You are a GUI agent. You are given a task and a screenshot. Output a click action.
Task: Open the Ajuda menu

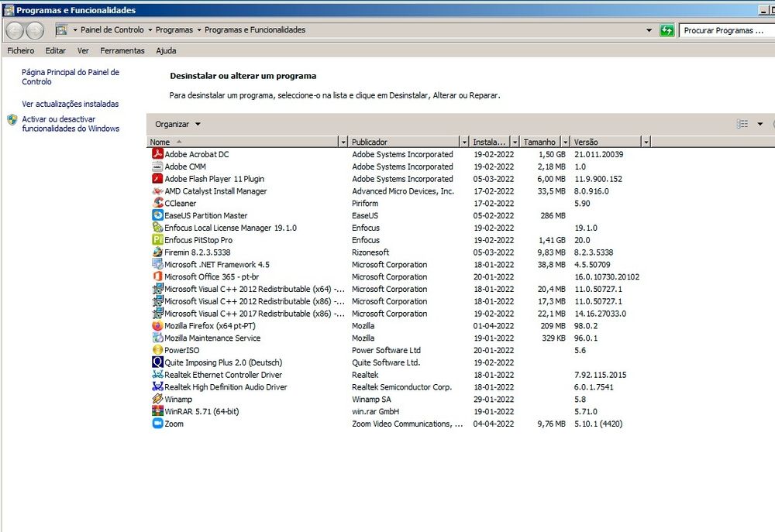click(x=166, y=50)
